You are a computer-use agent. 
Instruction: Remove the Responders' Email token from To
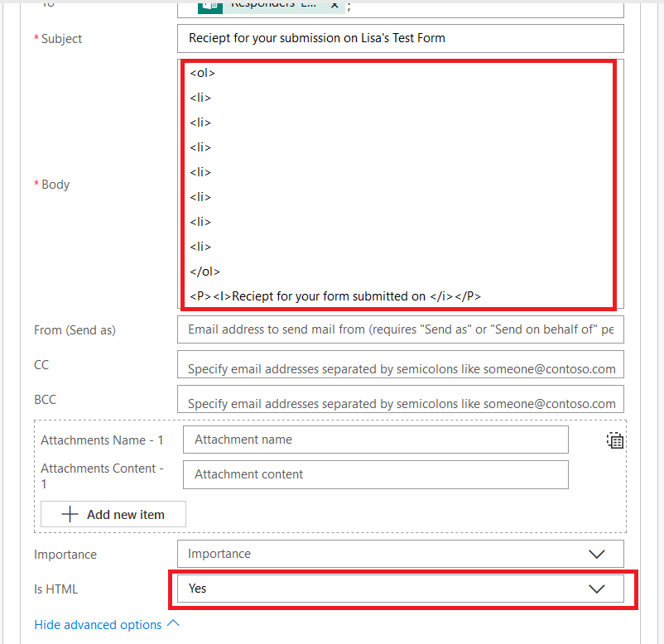click(x=334, y=5)
